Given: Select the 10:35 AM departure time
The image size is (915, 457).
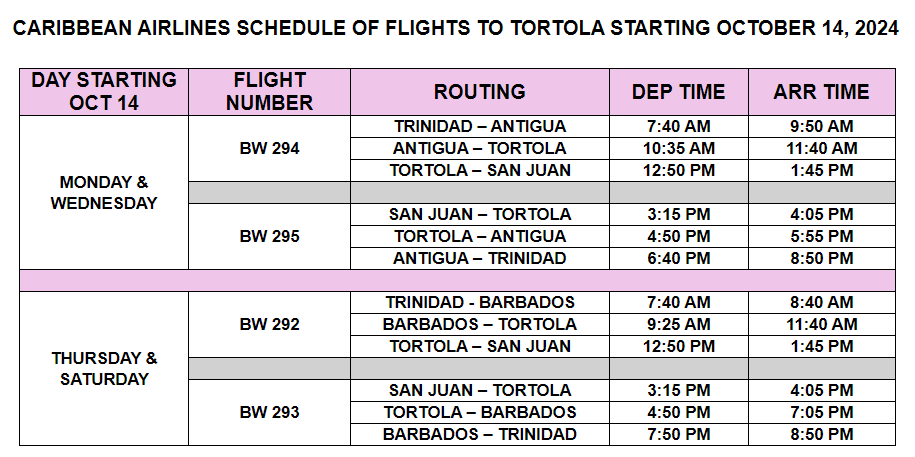Looking at the screenshot, I should [x=679, y=148].
